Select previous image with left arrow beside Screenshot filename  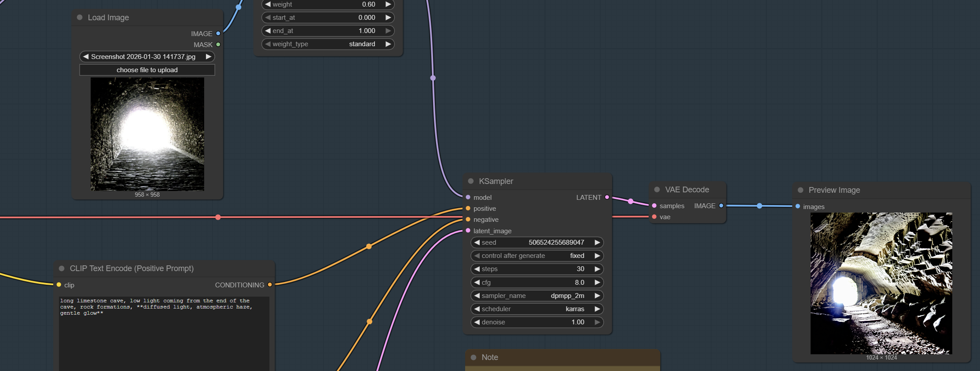tap(86, 57)
